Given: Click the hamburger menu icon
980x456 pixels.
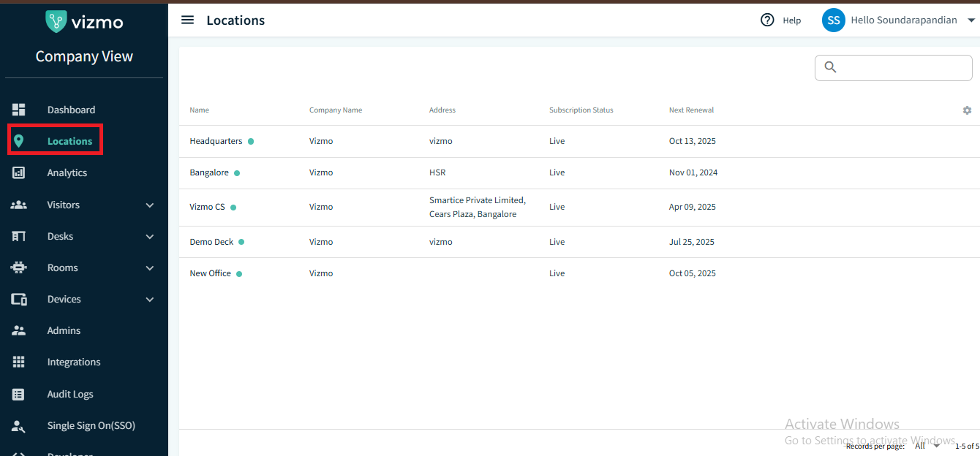Looking at the screenshot, I should [187, 20].
